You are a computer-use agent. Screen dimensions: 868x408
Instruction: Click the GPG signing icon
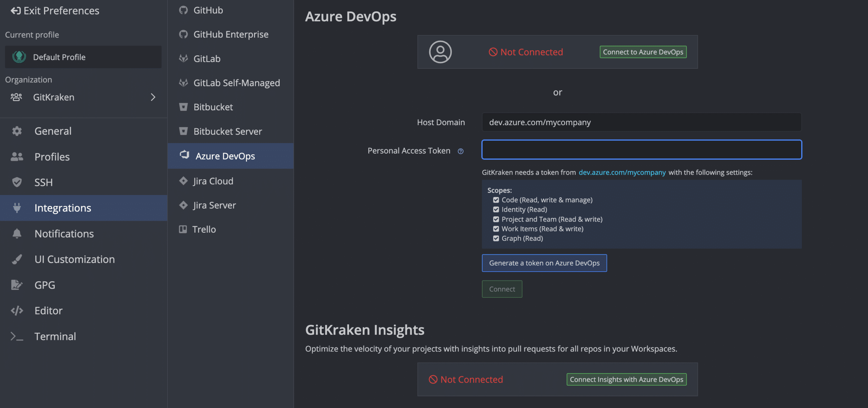pos(17,285)
